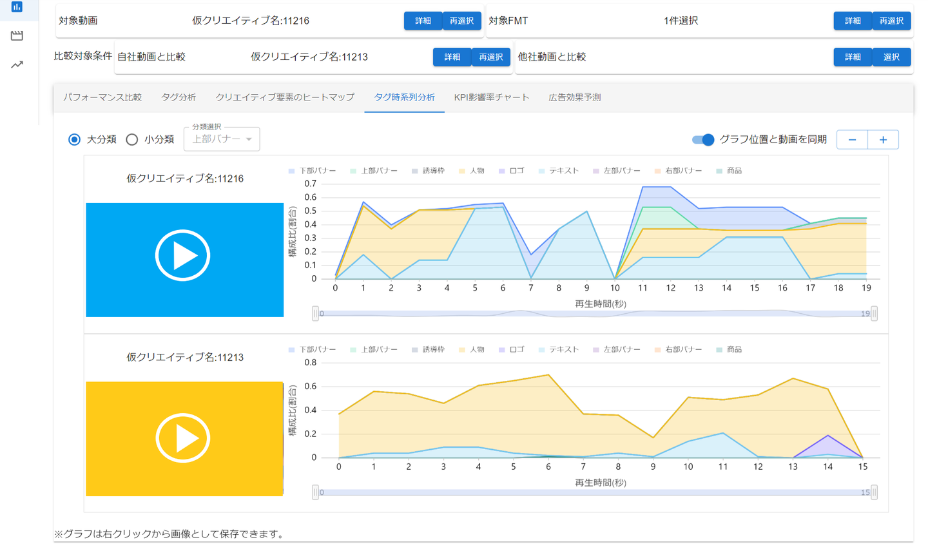Click the minus zoom-out button
928x560 pixels.
coord(852,140)
